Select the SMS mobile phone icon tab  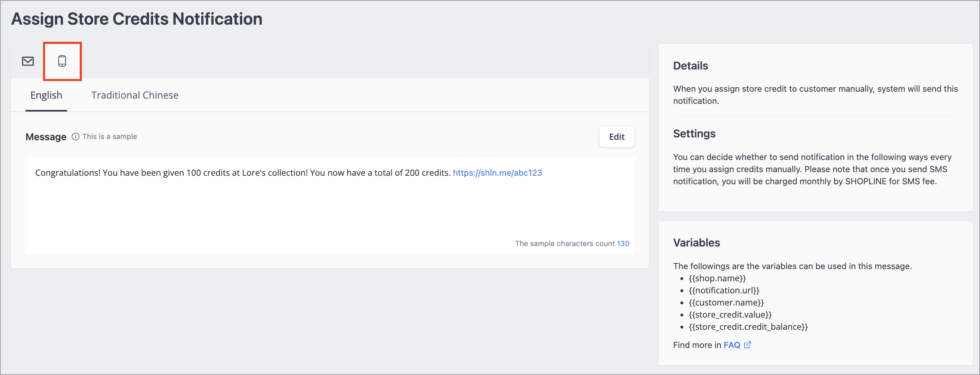62,61
